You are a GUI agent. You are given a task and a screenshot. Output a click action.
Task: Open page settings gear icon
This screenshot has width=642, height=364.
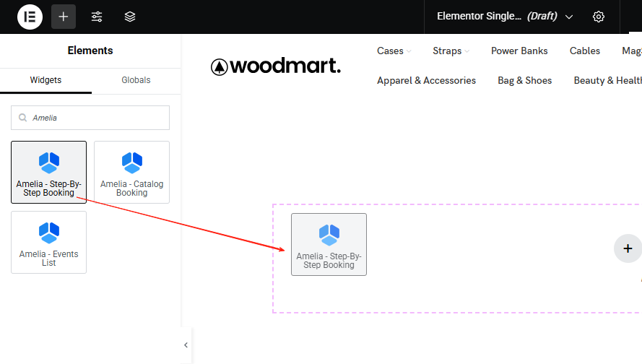click(598, 17)
